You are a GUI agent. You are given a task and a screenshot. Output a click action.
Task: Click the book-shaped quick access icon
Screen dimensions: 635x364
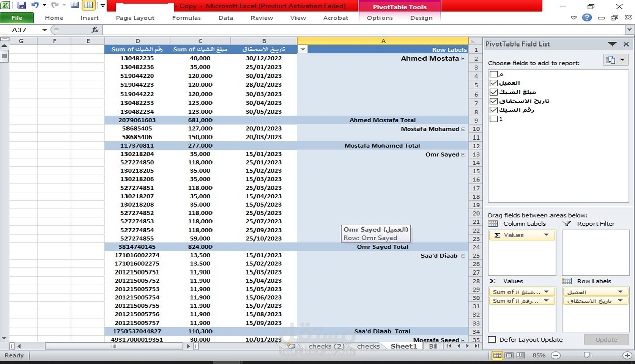pos(75,6)
